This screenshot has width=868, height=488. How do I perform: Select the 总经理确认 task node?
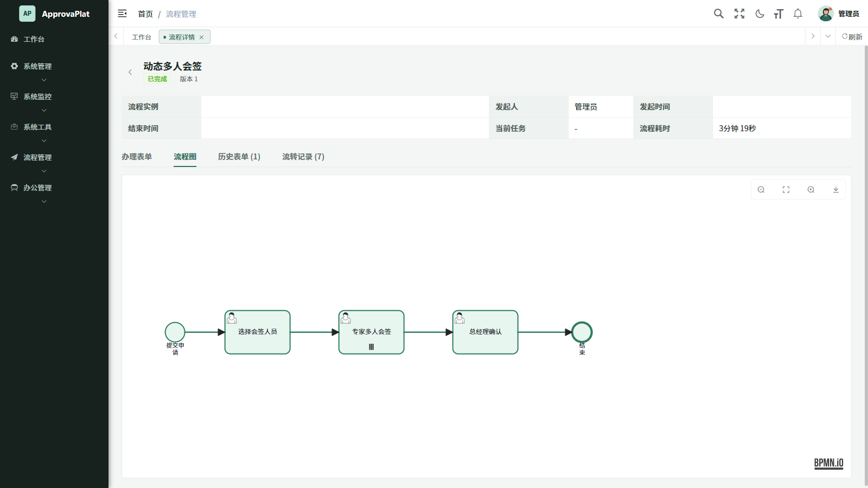click(x=486, y=332)
